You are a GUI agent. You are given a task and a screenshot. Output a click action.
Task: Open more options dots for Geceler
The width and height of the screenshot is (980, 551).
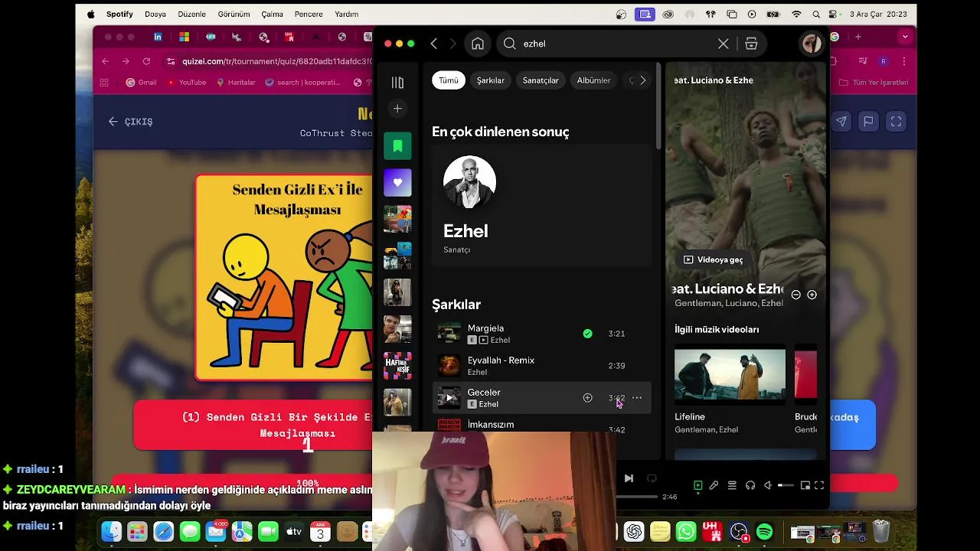coord(637,398)
